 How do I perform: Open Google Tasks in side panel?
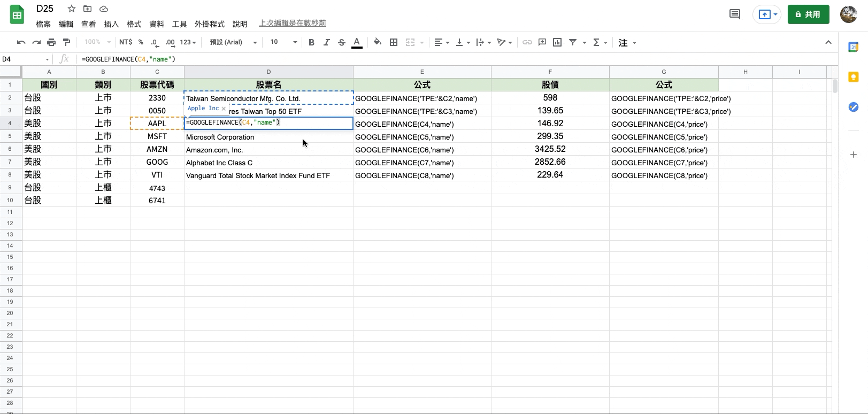(x=854, y=107)
